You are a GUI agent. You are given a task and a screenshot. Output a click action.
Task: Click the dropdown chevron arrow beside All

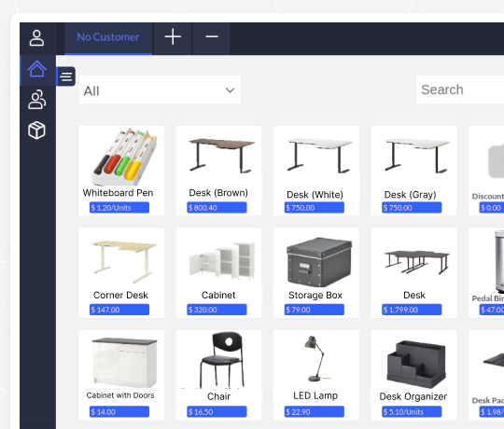point(230,90)
